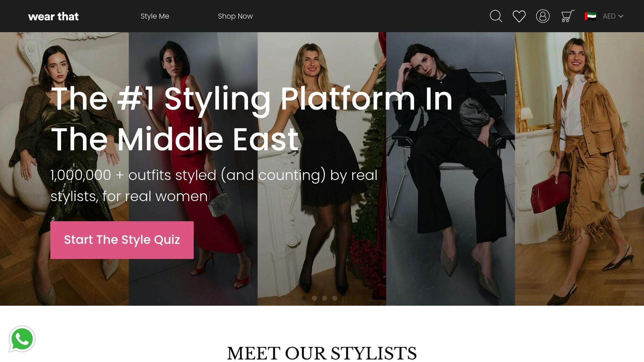Open the shopping cart icon
The image size is (644, 362).
click(x=568, y=16)
